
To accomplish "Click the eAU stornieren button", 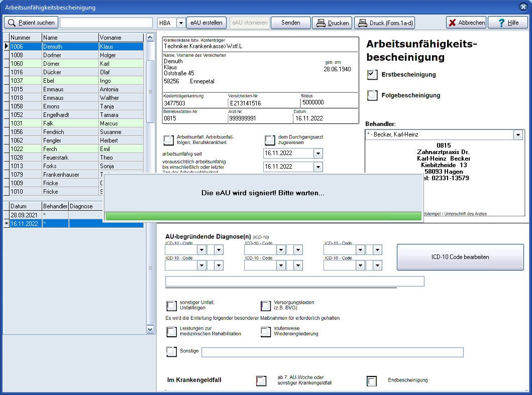I will pyautogui.click(x=250, y=23).
